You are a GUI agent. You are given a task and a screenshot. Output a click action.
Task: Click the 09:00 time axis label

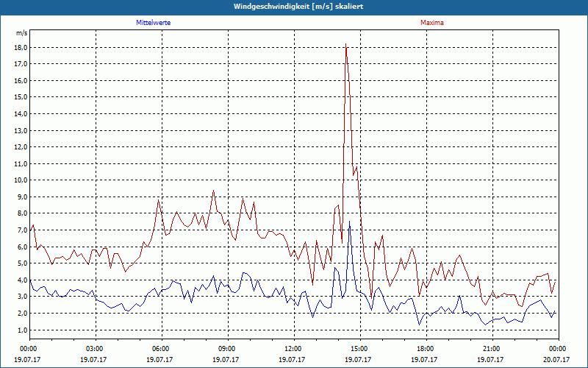(x=228, y=349)
